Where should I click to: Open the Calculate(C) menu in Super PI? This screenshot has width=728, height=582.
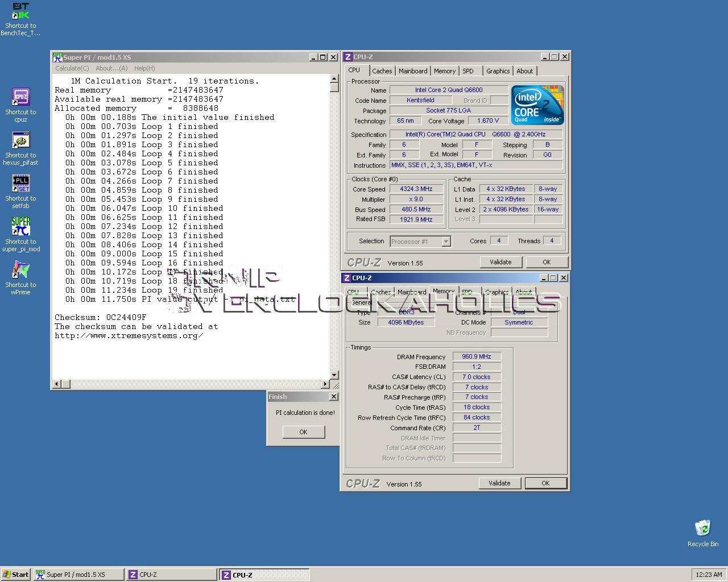[72, 68]
